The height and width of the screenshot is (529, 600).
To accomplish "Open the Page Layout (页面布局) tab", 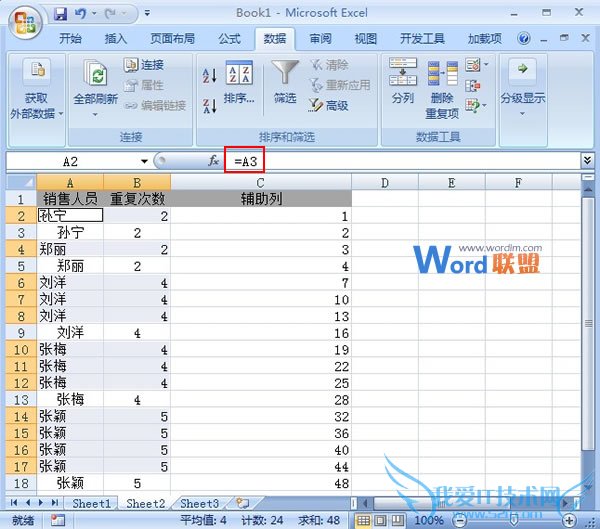I will coord(172,38).
